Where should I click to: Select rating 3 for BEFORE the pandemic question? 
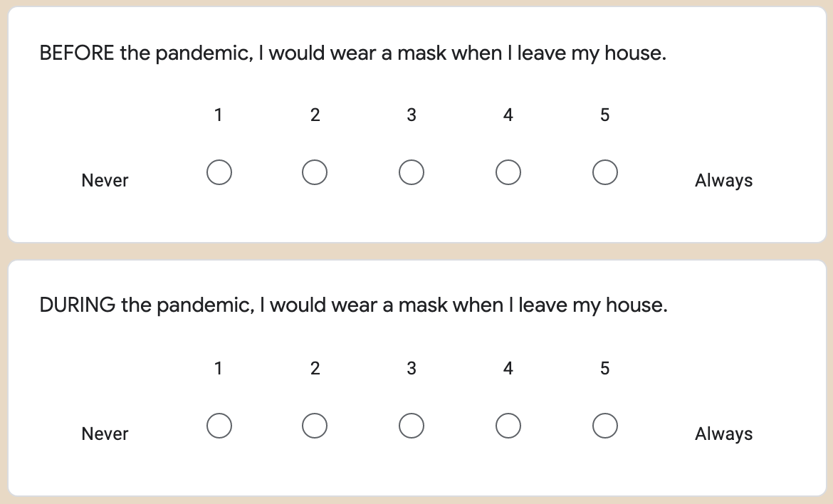pyautogui.click(x=412, y=172)
